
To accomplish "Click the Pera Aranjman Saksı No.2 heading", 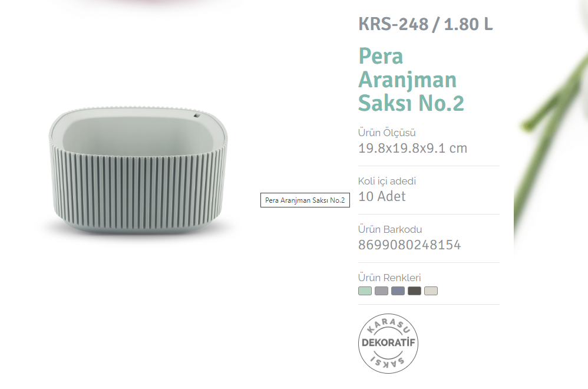I will coord(411,80).
